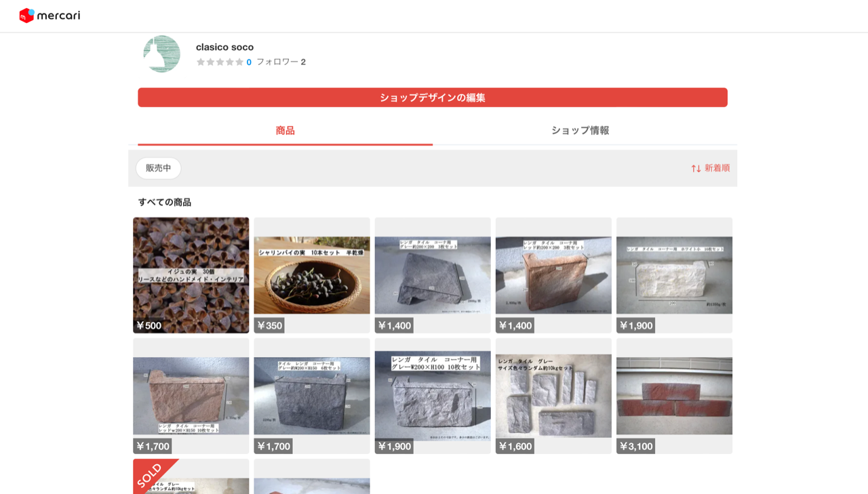Open the フォロワー 2 followers link
The height and width of the screenshot is (494, 868).
point(281,62)
